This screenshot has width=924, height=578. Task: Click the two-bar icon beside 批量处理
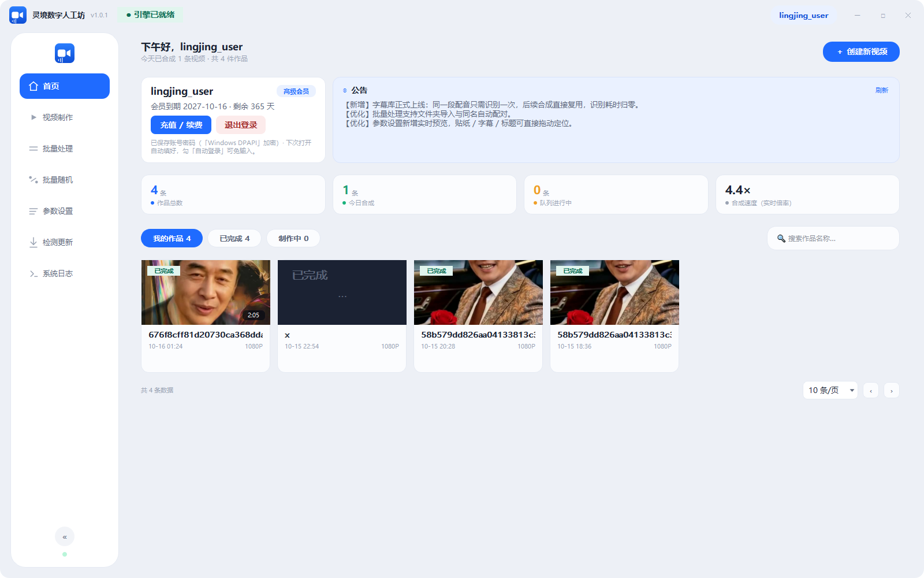tap(33, 149)
